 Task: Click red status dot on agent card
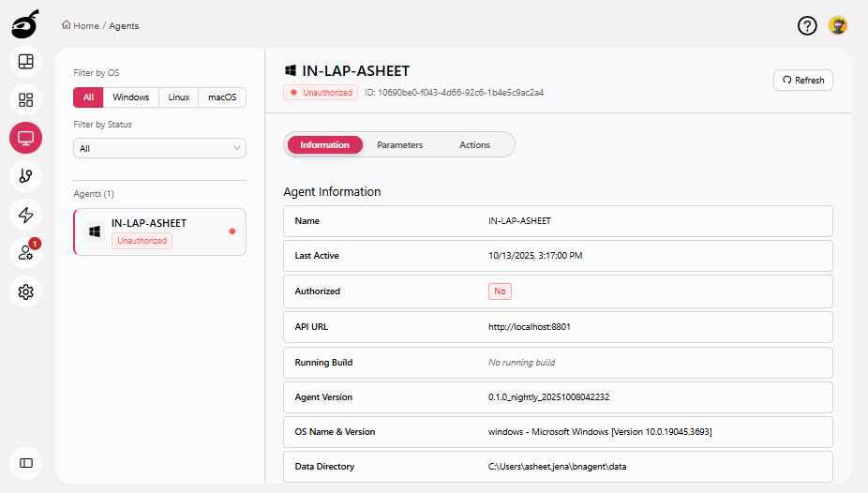(232, 232)
